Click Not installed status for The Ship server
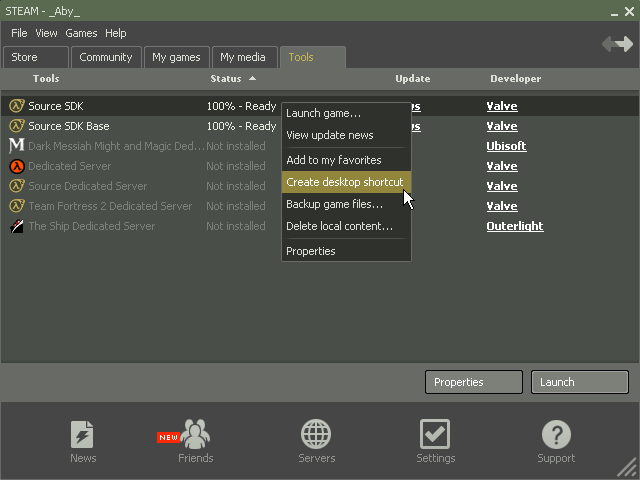640x480 pixels. [x=236, y=226]
